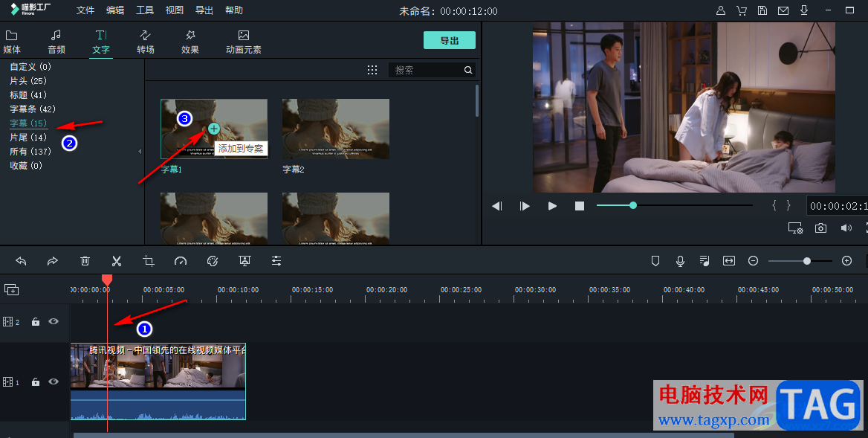Screen dimensions: 868x438
Task: Delete the selected clip with trash icon
Action: click(x=85, y=261)
